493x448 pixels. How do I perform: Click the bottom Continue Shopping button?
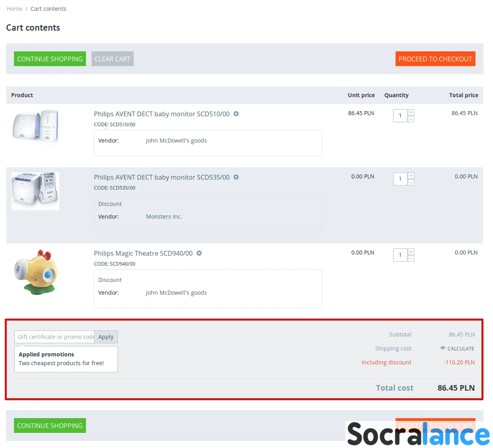click(x=50, y=426)
